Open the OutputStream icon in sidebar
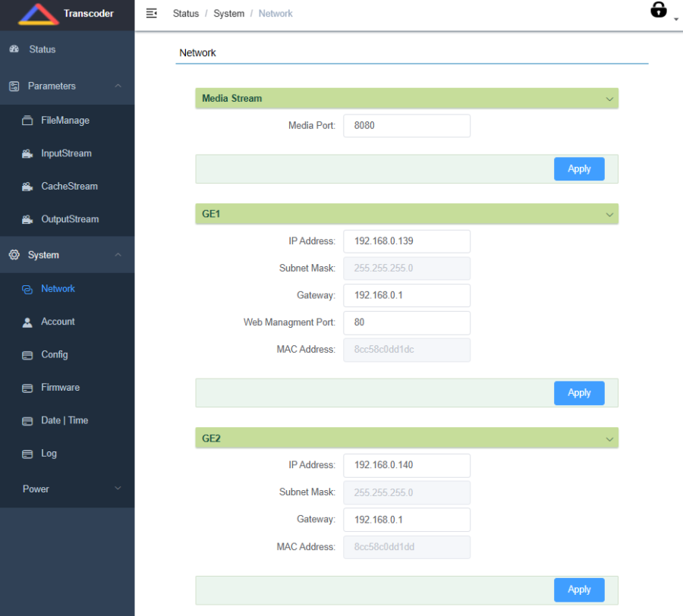The height and width of the screenshot is (616, 683). [x=27, y=220]
